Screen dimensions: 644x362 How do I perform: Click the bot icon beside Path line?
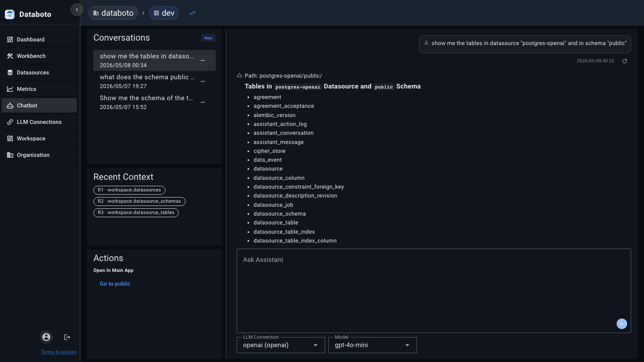(x=239, y=76)
